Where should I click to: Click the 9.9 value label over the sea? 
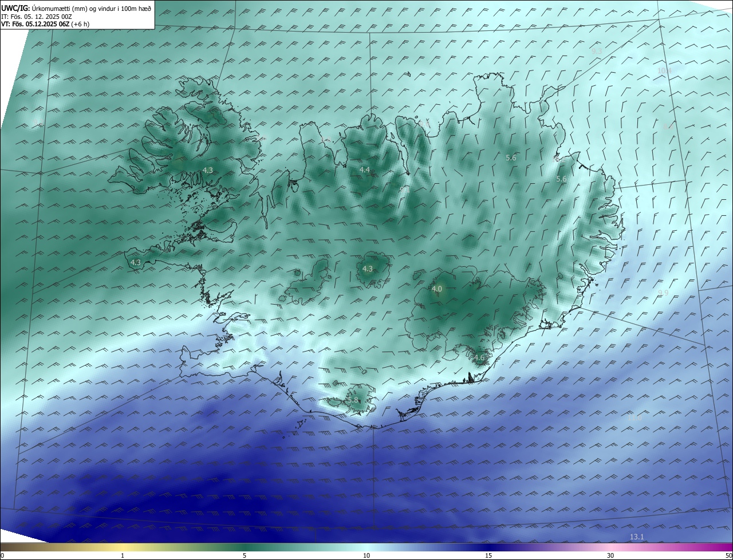[x=663, y=293]
